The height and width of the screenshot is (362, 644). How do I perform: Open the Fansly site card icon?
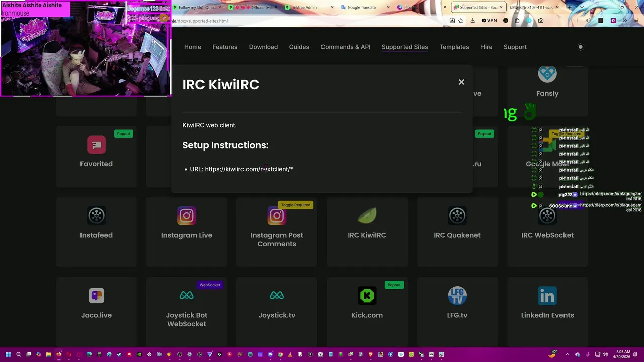tap(547, 74)
